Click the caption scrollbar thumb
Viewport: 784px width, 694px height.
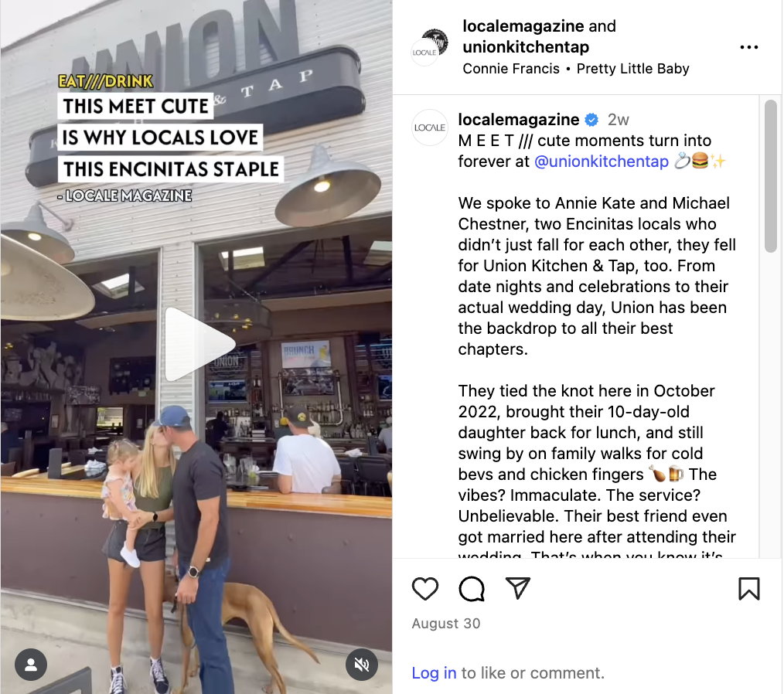pos(771,176)
